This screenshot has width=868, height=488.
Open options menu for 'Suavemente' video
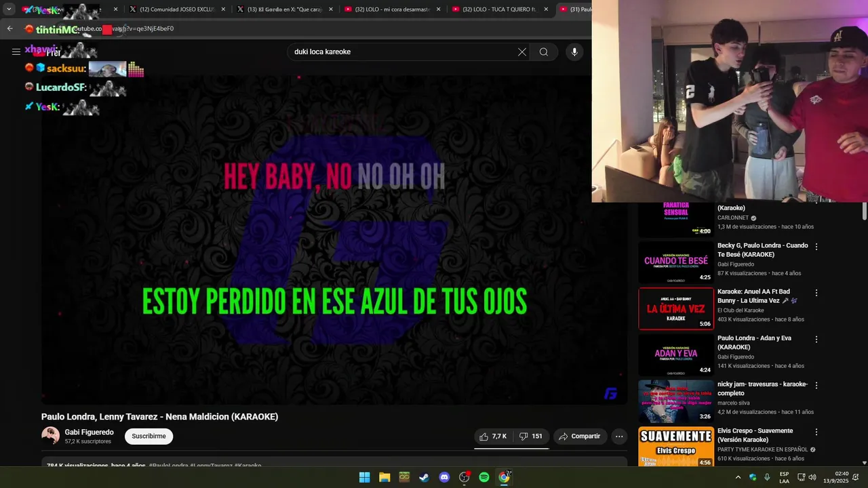coord(816,432)
